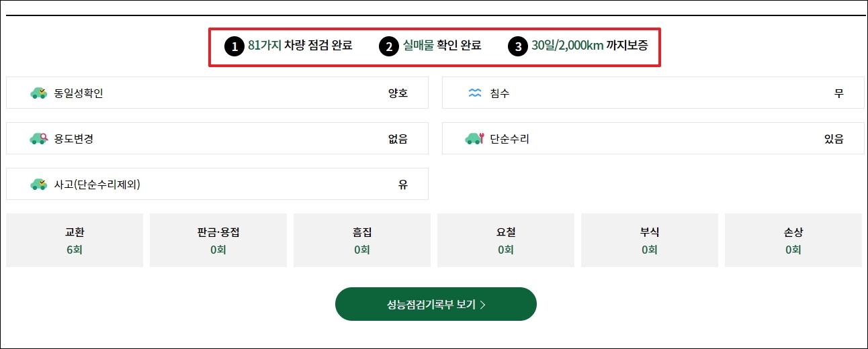Click the car icon beside 동일성확인

click(39, 93)
